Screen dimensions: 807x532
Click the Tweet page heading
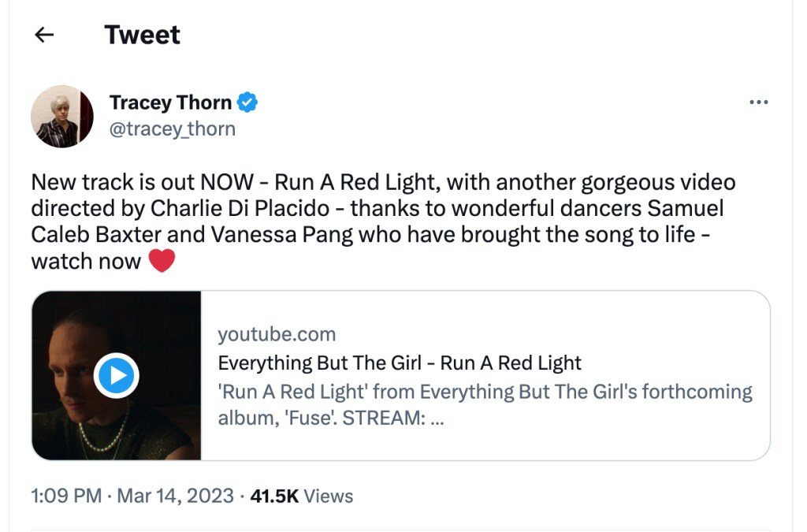(143, 35)
